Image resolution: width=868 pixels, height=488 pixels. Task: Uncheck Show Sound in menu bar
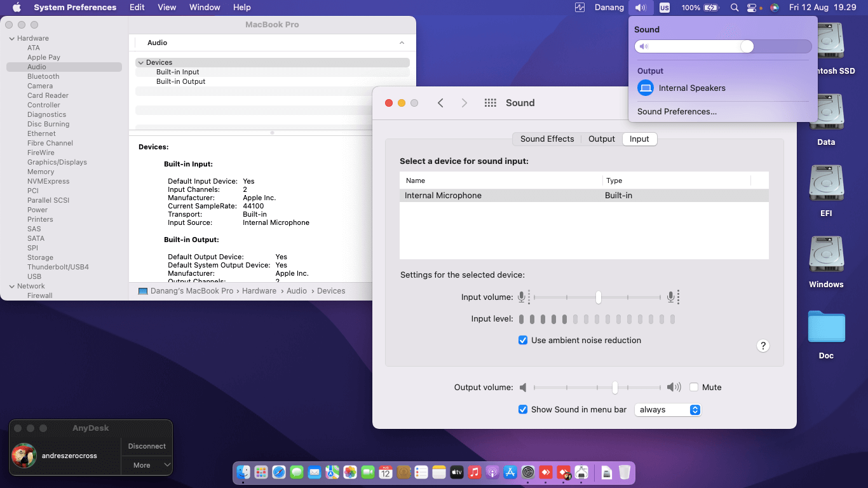(x=523, y=410)
